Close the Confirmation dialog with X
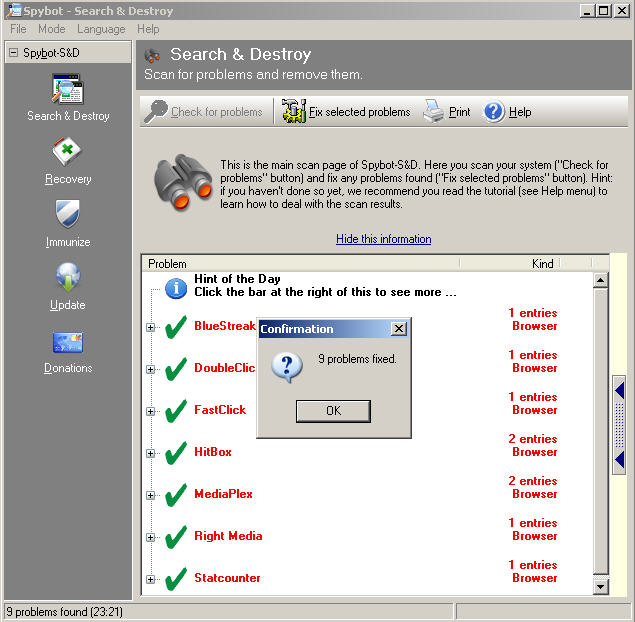The image size is (635, 622). coord(399,328)
